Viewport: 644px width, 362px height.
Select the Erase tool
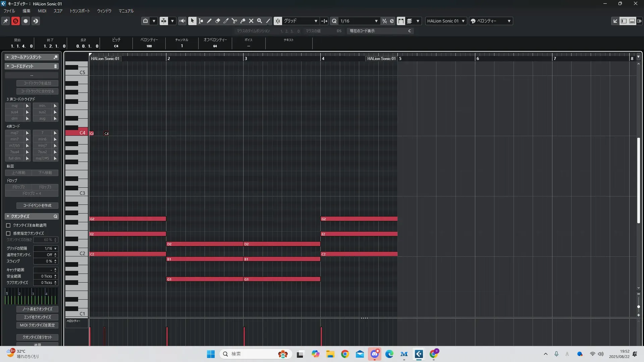coord(217,21)
